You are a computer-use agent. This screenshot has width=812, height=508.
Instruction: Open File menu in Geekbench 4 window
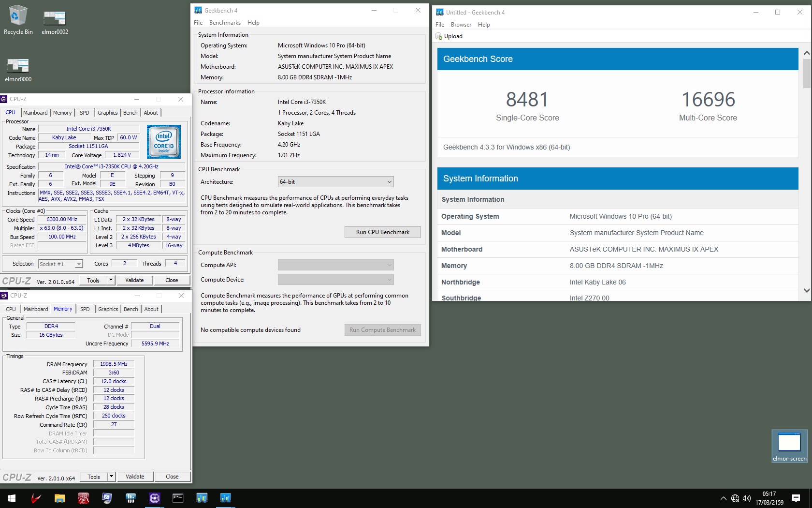click(x=198, y=23)
